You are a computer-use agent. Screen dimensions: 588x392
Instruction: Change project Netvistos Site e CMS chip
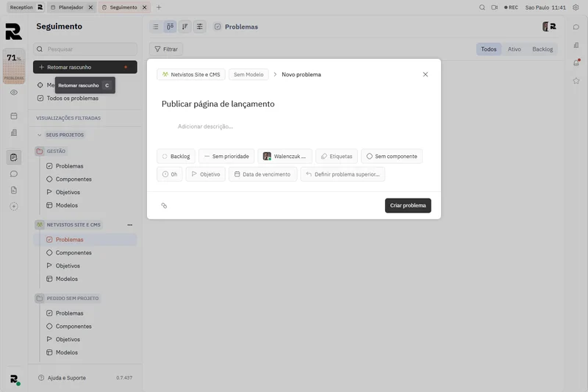tap(191, 74)
